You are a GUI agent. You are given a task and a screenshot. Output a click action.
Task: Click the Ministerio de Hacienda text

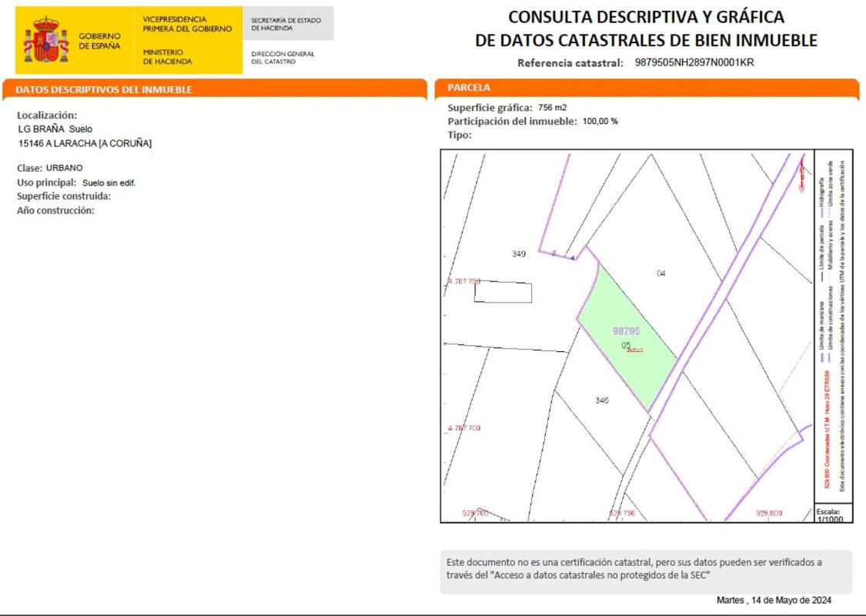167,57
